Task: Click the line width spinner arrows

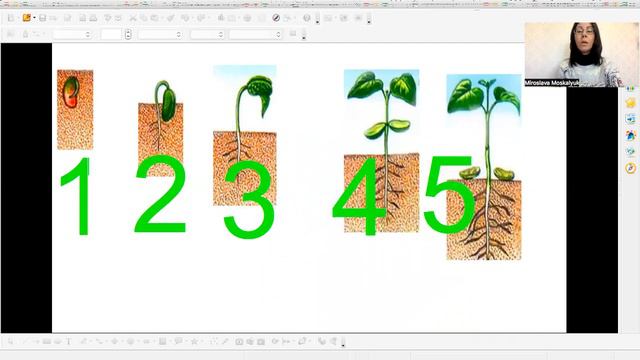Action: click(128, 35)
